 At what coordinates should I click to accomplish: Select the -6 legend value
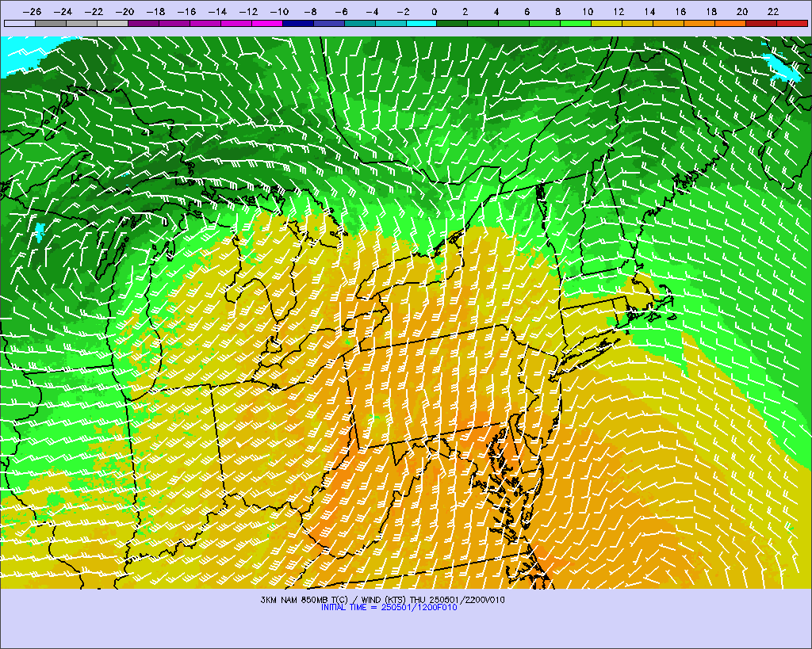click(341, 11)
